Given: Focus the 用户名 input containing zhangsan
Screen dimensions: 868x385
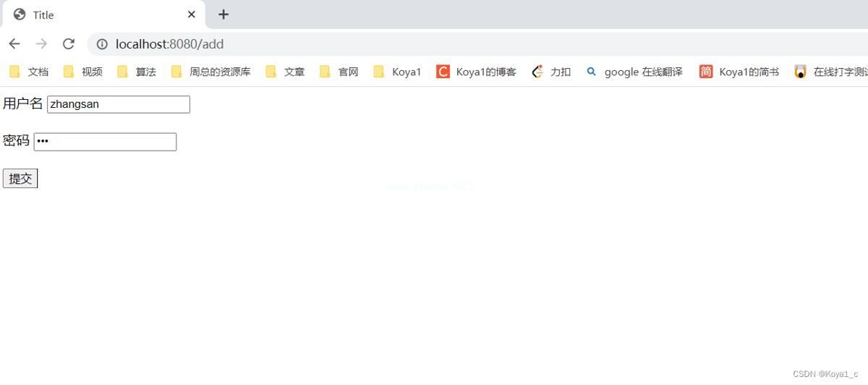Looking at the screenshot, I should click(x=119, y=104).
